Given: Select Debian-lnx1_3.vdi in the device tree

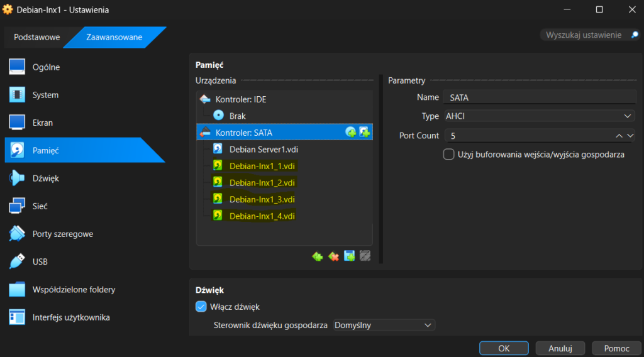Looking at the screenshot, I should tap(262, 199).
